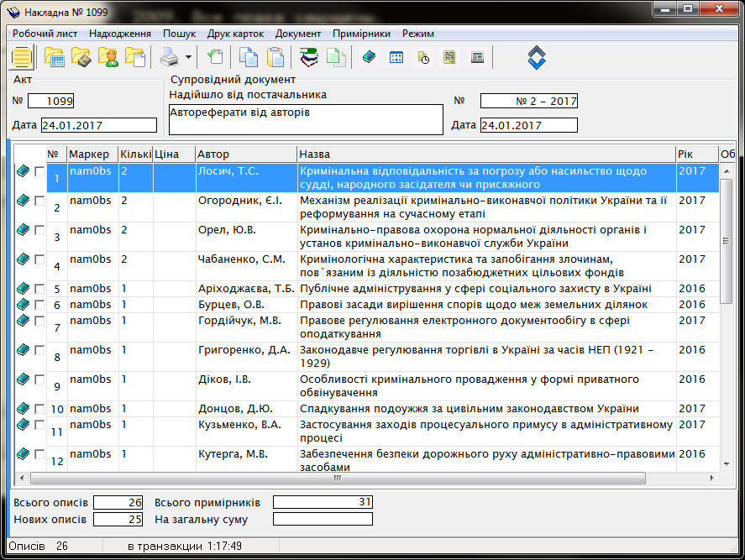
Task: Click the Акт date field 24.01.2017
Action: click(98, 125)
